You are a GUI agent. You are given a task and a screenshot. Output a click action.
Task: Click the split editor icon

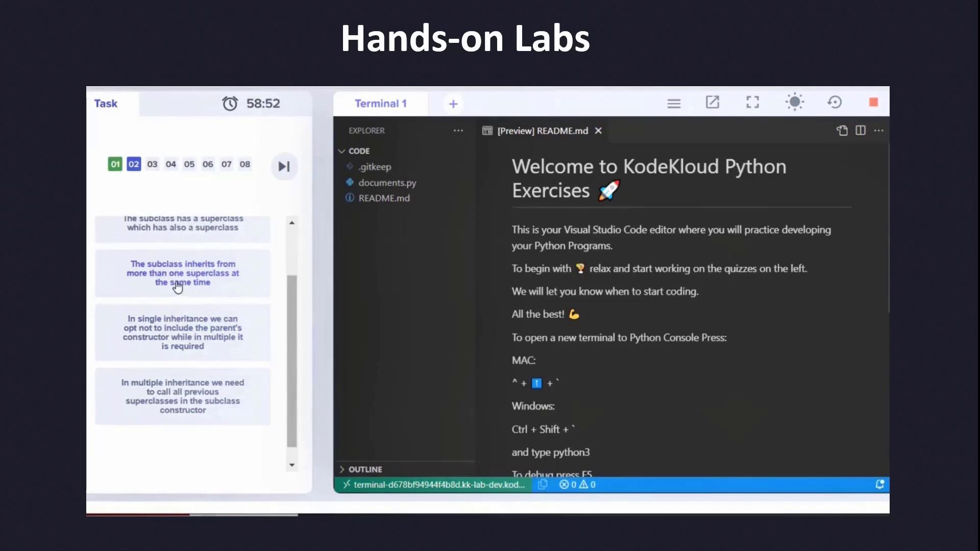click(861, 131)
